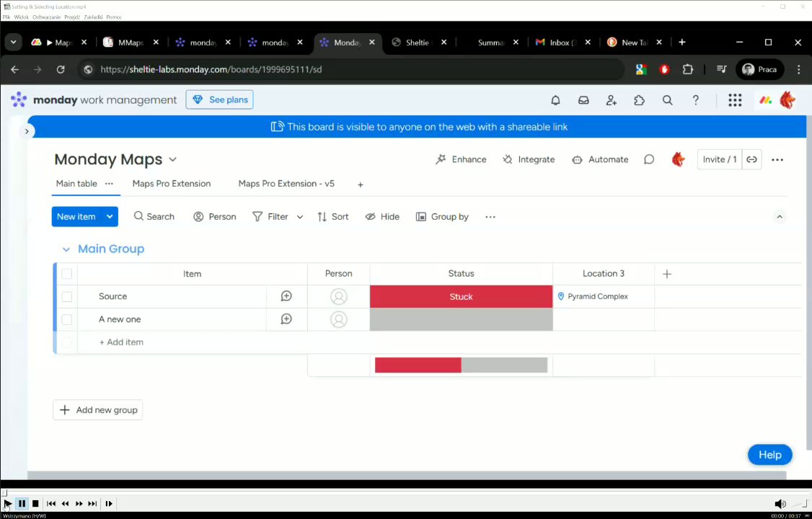Click the invite members person-plus icon
This screenshot has height=519, width=812.
click(x=612, y=100)
